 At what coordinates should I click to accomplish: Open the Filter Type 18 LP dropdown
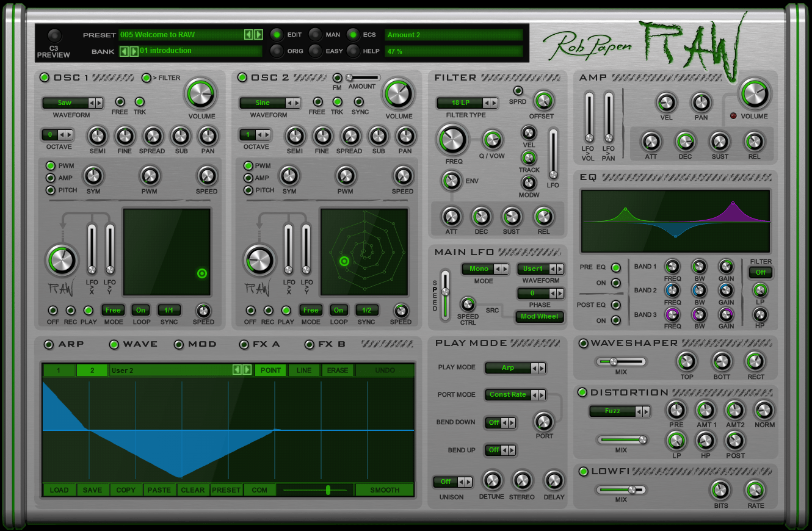click(467, 103)
